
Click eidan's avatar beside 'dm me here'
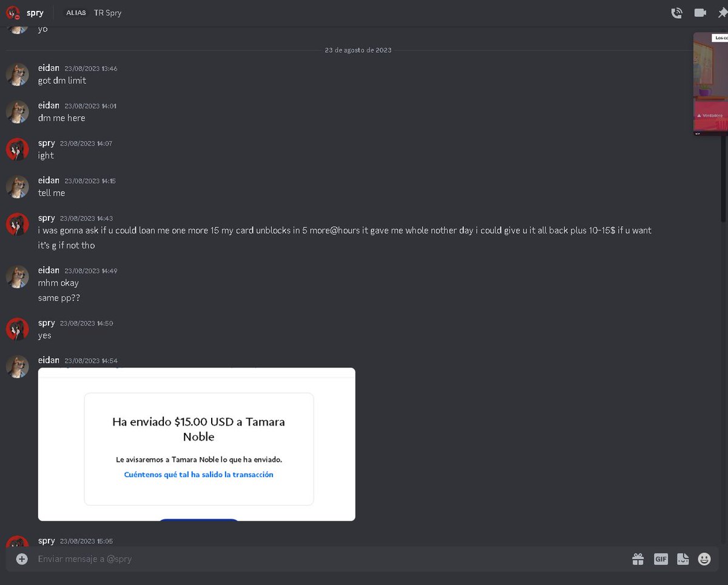(17, 112)
